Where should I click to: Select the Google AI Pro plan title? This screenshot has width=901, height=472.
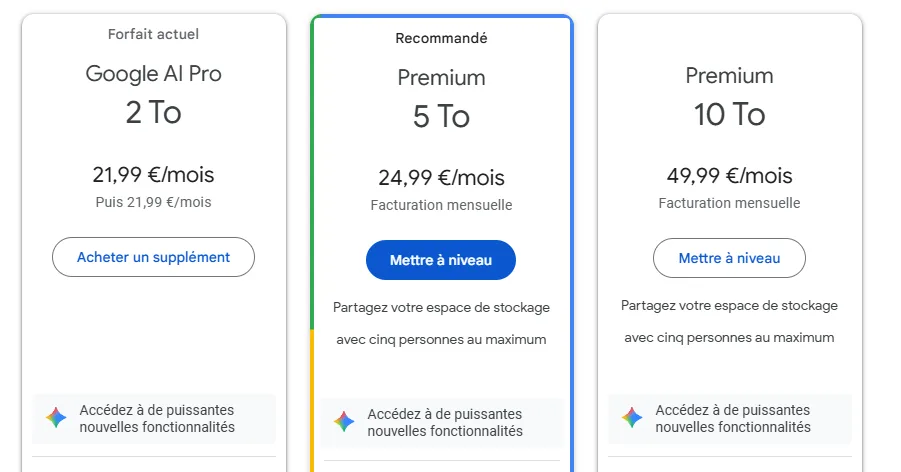[153, 73]
